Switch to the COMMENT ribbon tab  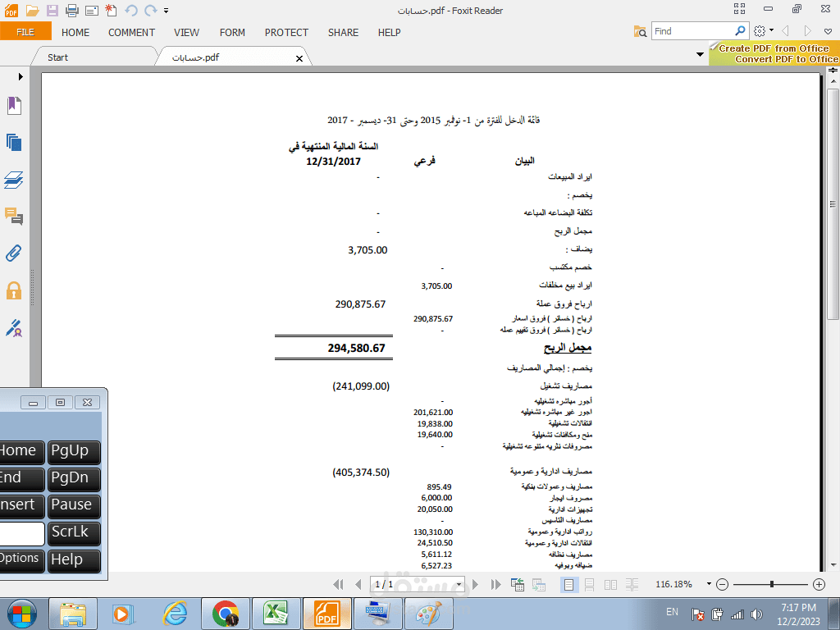131,33
